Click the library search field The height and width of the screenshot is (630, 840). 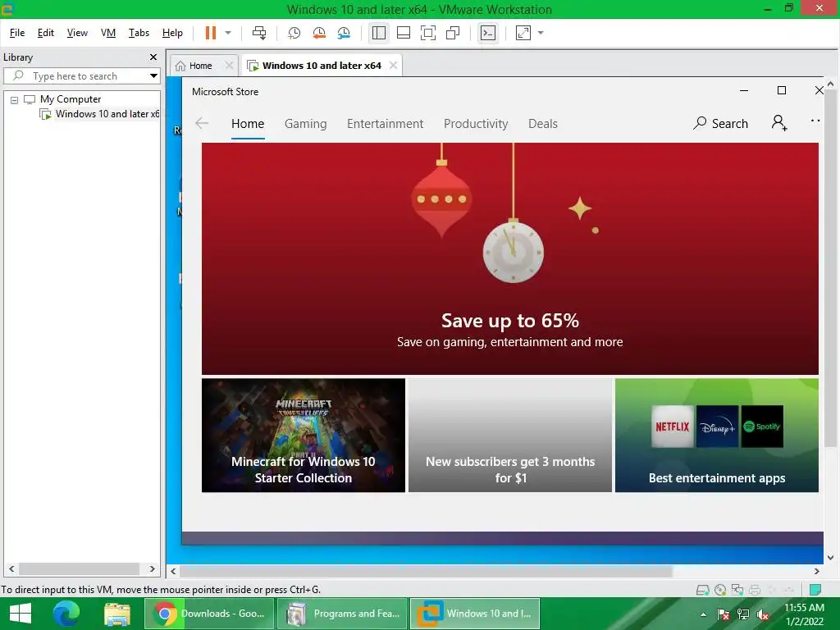[75, 76]
